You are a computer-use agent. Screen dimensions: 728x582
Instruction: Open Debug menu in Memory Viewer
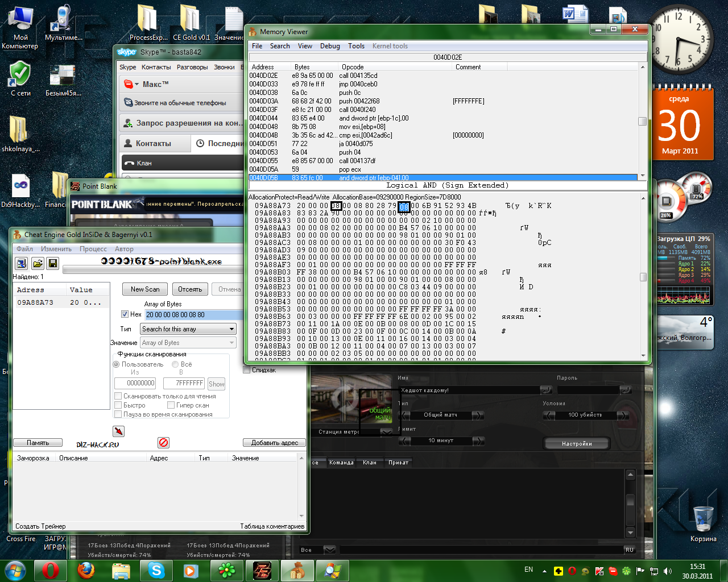point(330,46)
